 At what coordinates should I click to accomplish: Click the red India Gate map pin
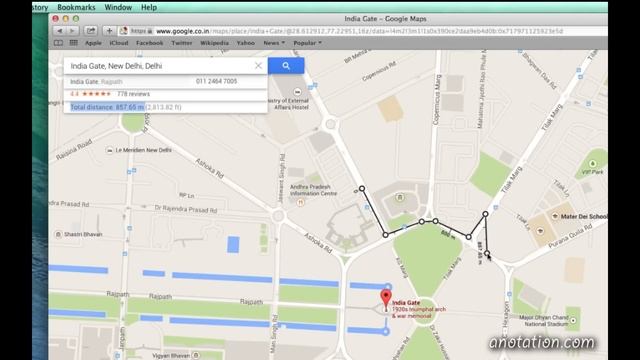click(386, 299)
